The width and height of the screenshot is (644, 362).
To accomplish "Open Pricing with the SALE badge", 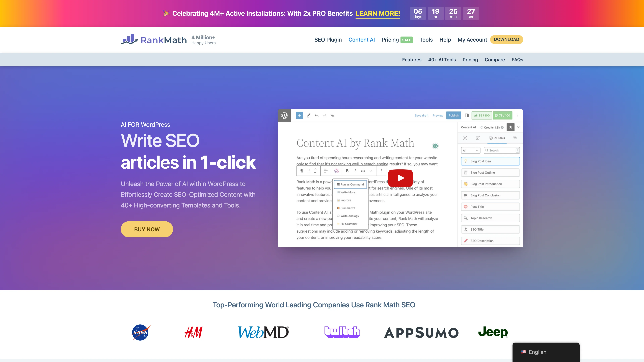I will [397, 40].
